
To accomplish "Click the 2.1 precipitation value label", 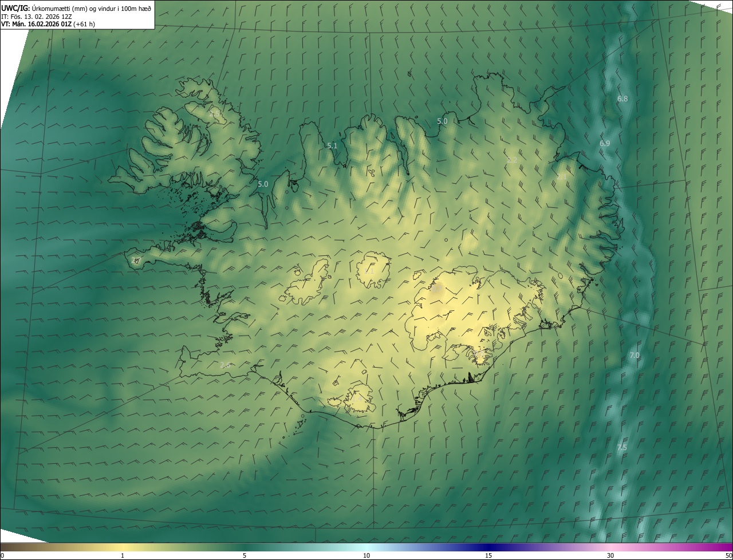I will click(x=562, y=177).
